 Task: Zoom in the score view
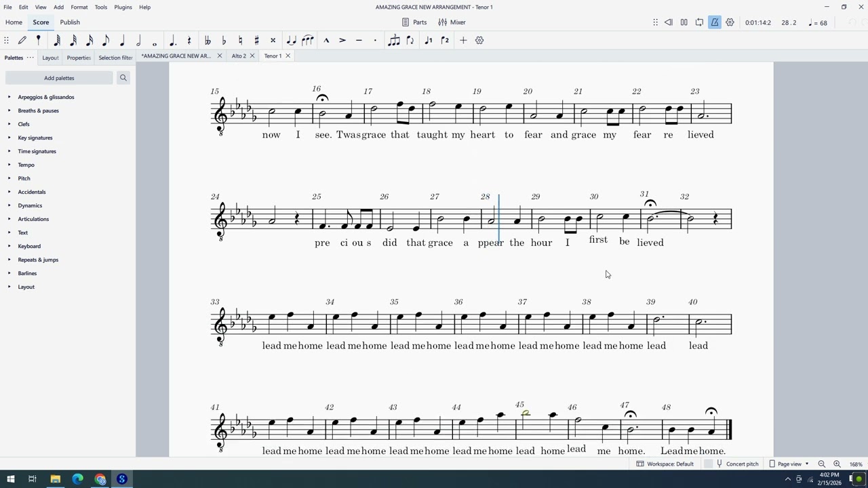(837, 464)
